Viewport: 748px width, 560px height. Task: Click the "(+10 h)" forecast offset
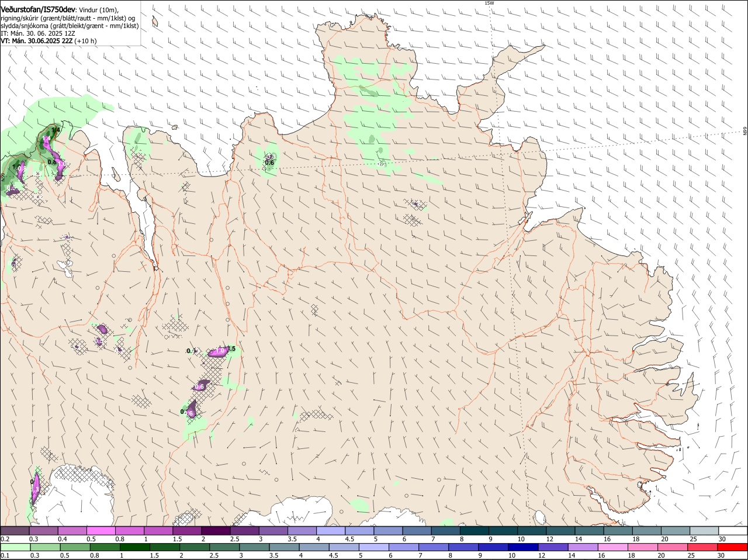pyautogui.click(x=86, y=41)
